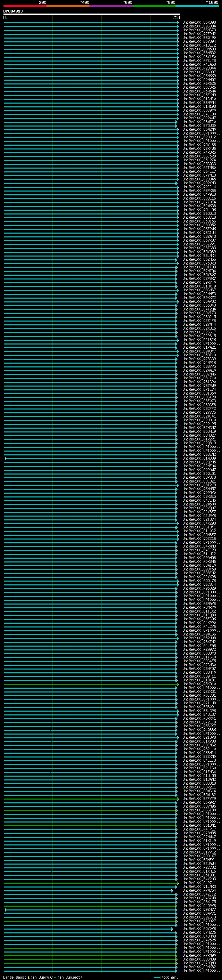The width and height of the screenshot is (222, 980).
Task: Select the query label BP094993
Action: [13, 11]
